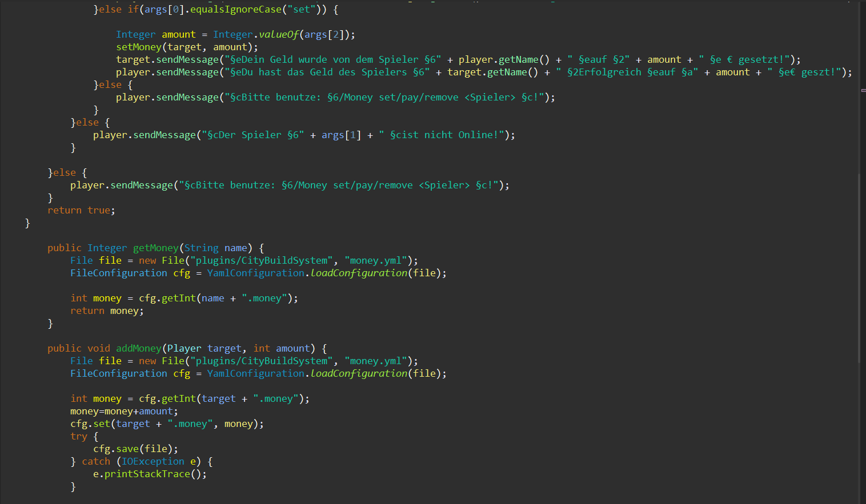866x504 pixels.
Task: Click the 'return true;' statement
Action: pos(81,210)
